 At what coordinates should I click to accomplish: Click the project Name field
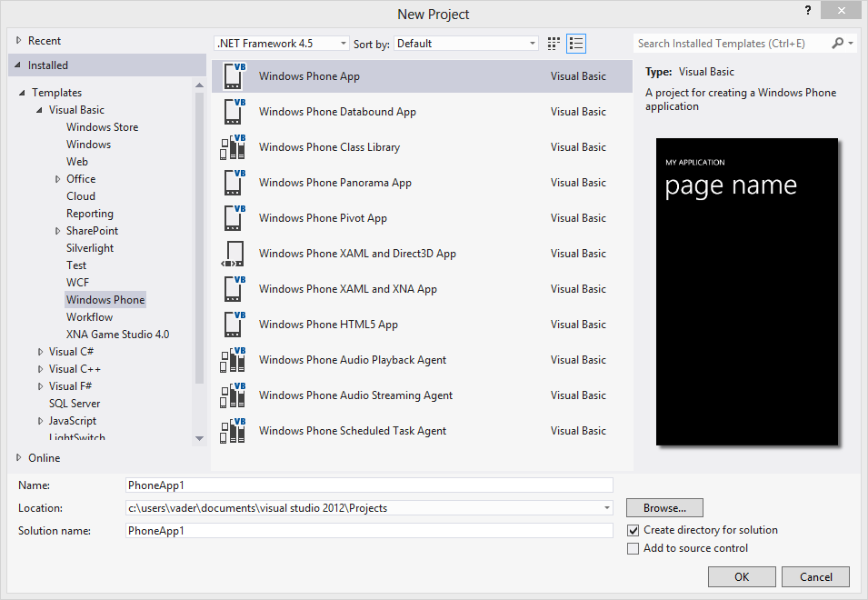tap(369, 485)
